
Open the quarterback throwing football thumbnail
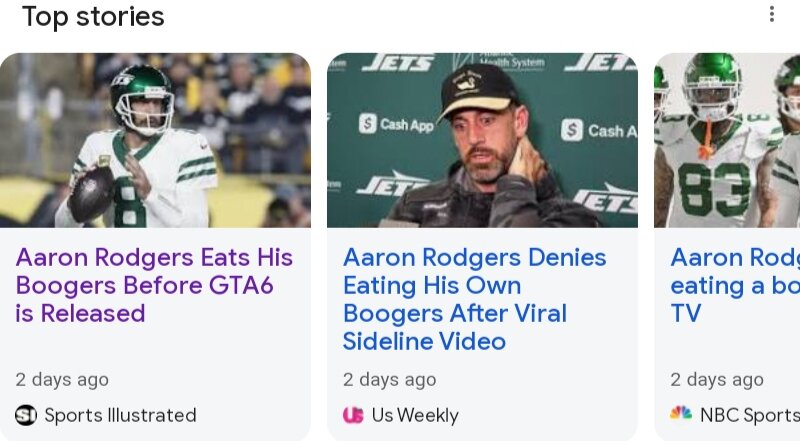(155, 140)
